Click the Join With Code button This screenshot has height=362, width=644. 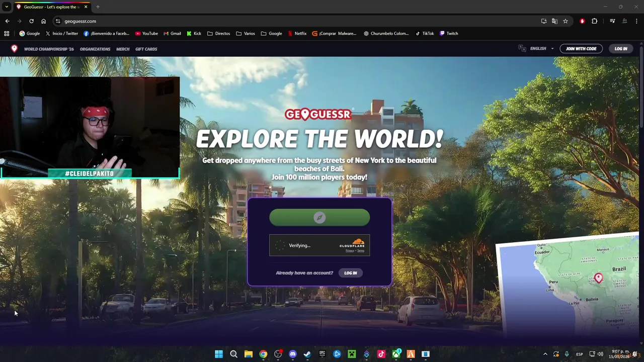click(581, 49)
